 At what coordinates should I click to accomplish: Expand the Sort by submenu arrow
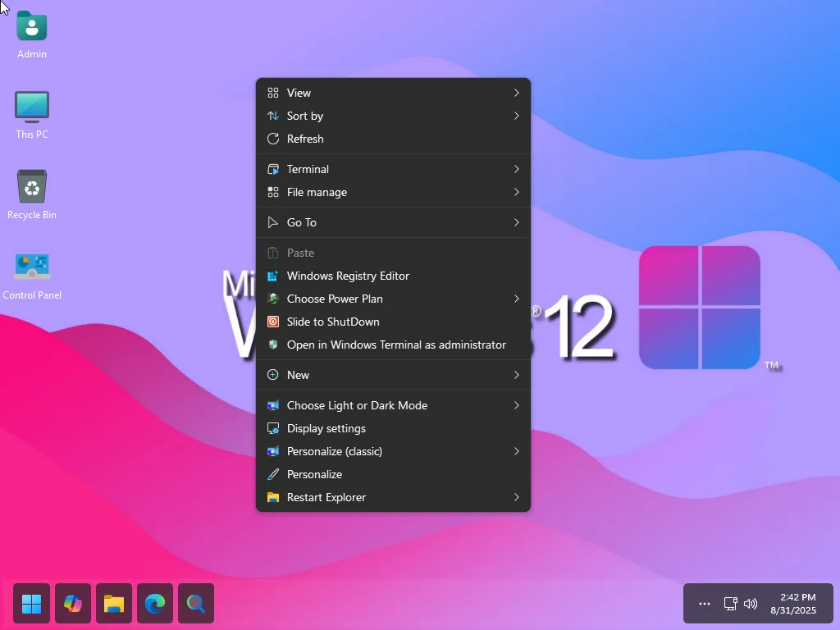(517, 116)
